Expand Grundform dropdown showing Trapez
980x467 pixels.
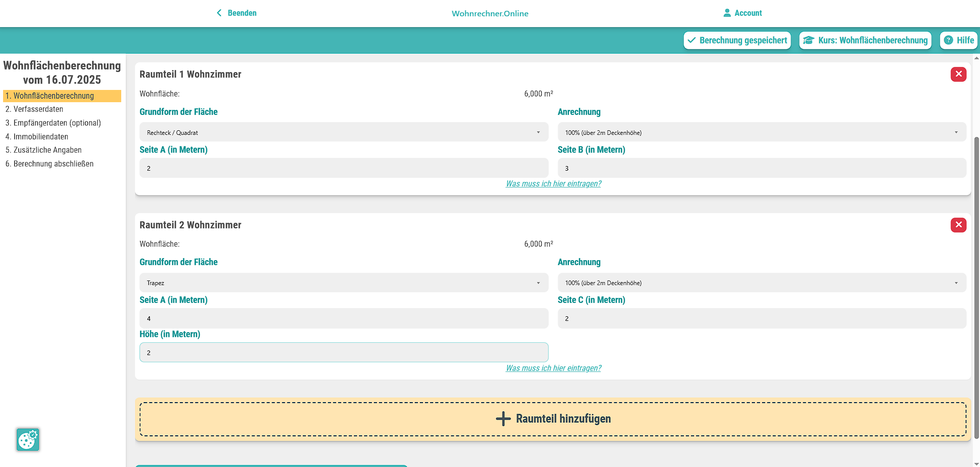[x=344, y=283]
